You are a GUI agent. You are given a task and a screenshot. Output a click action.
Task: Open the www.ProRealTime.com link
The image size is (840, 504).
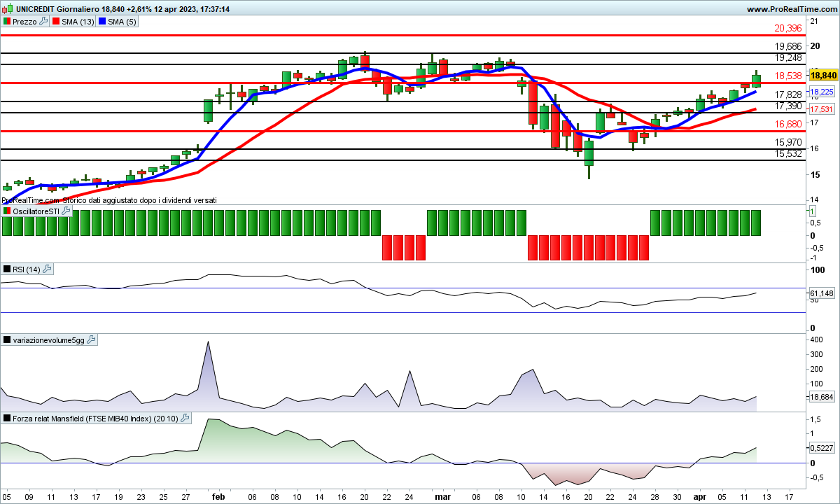tap(791, 9)
